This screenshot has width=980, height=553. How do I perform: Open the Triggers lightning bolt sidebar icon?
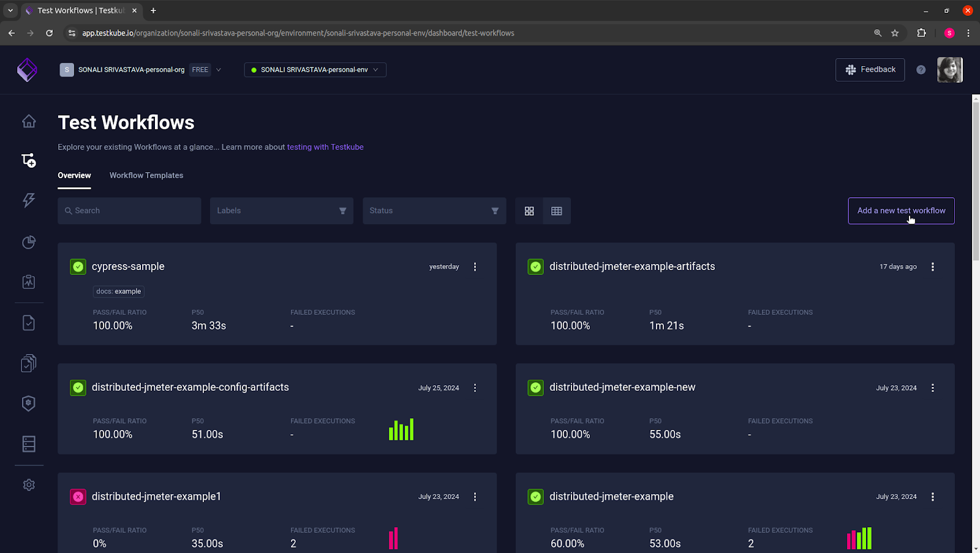click(29, 200)
